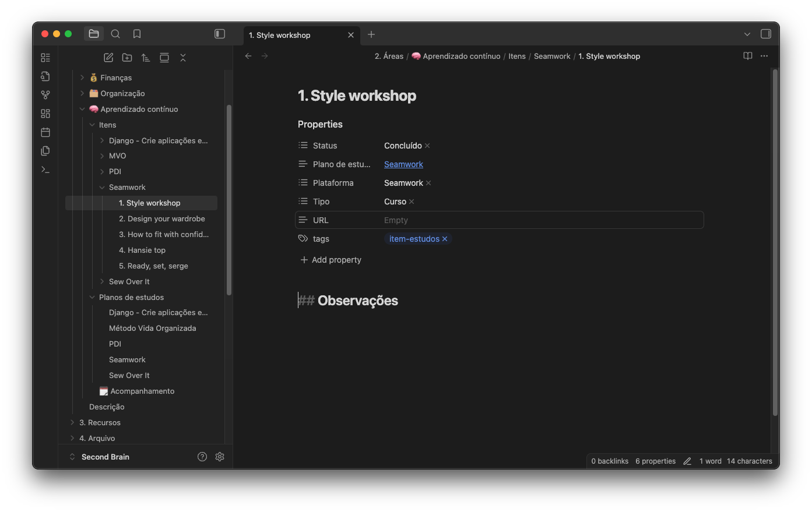The image size is (812, 512).
Task: Change the file explorer sort order
Action: click(x=146, y=58)
